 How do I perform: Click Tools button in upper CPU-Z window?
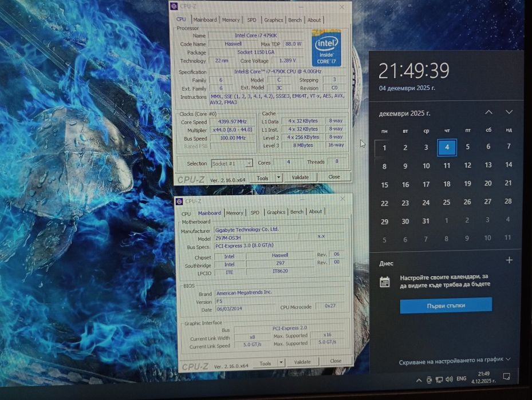[262, 177]
